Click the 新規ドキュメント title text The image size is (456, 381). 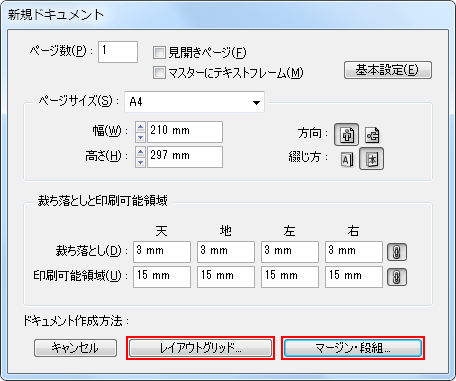click(56, 14)
